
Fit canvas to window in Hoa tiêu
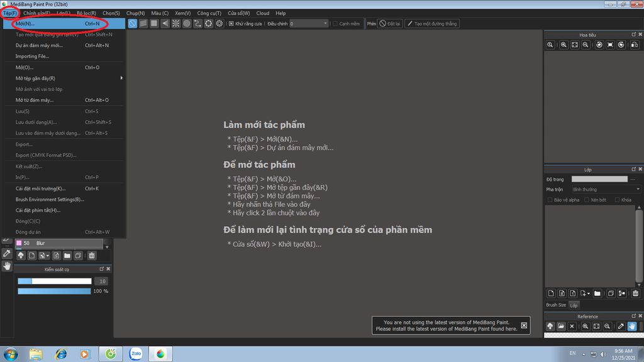(x=575, y=45)
